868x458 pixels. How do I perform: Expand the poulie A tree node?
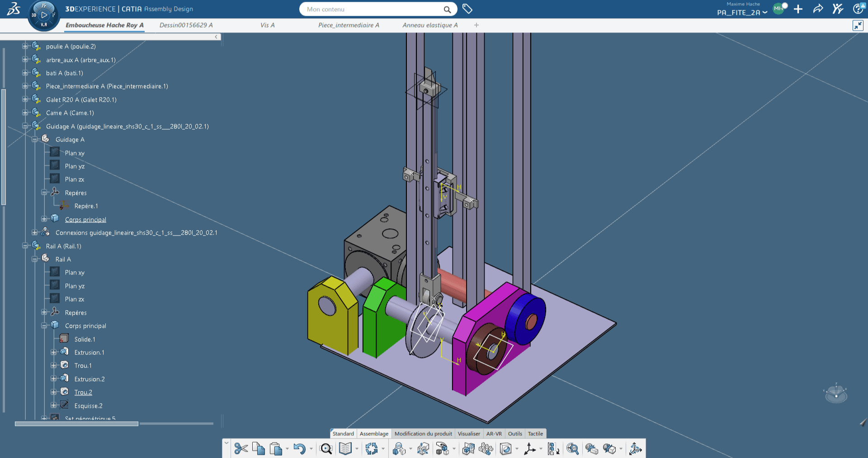(25, 46)
